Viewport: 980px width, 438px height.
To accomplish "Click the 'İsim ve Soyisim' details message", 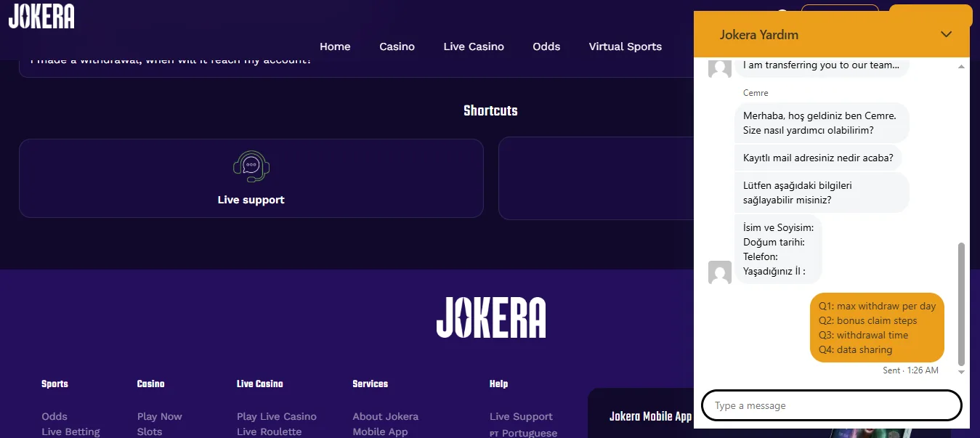I will pos(778,249).
